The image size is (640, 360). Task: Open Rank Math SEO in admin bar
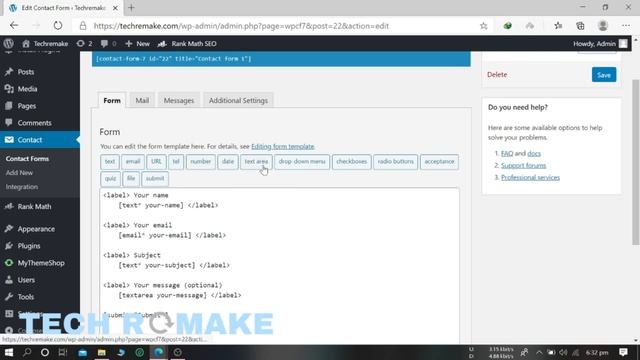click(187, 44)
